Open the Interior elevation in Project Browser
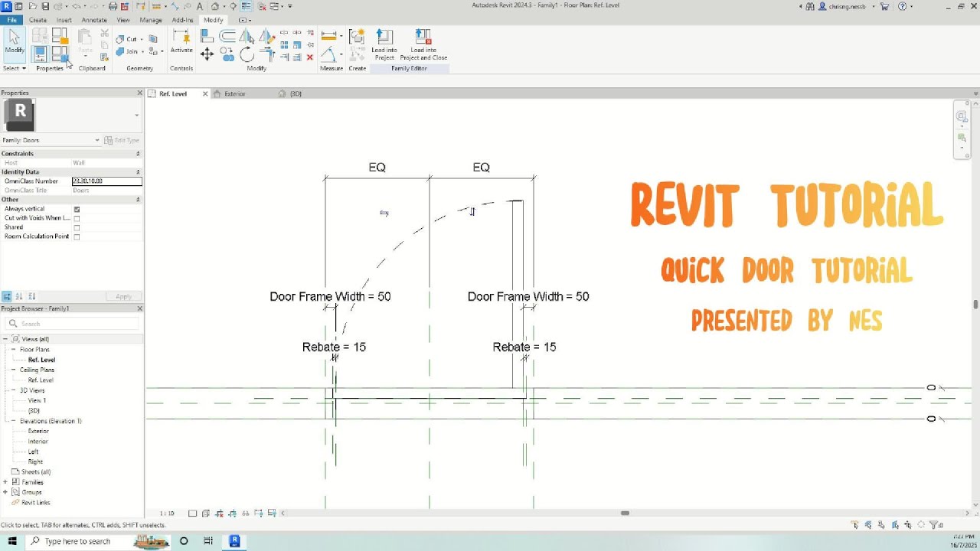 coord(38,442)
